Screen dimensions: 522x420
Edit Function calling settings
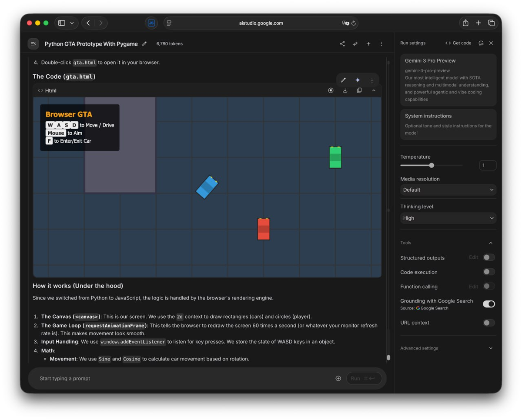coord(473,286)
